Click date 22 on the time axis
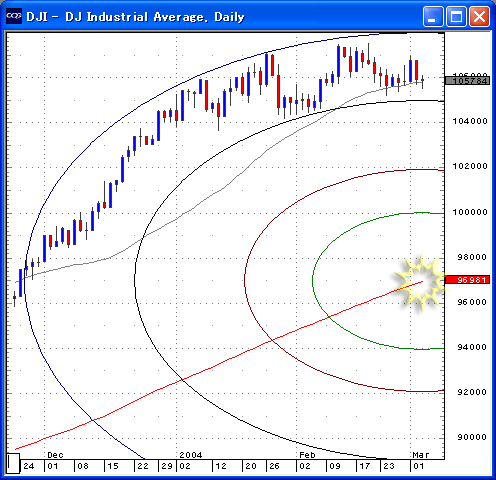 click(143, 466)
